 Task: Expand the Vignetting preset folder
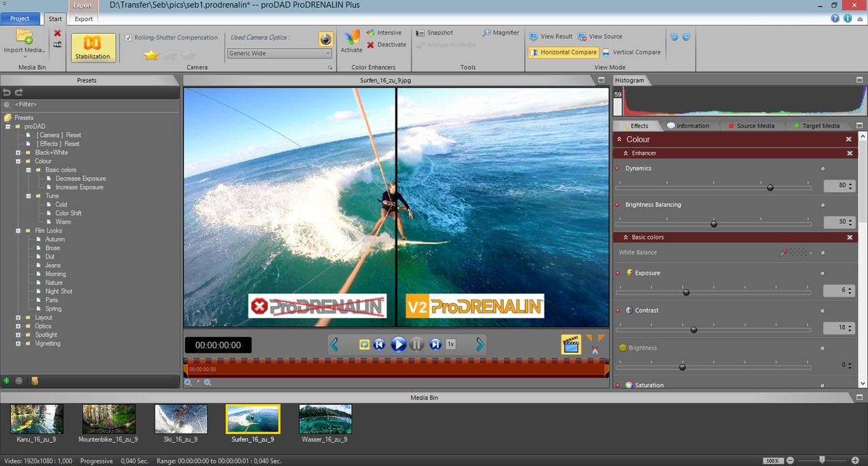point(19,344)
